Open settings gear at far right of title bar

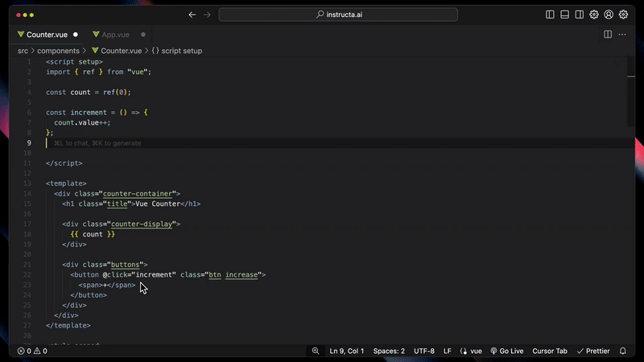click(623, 14)
